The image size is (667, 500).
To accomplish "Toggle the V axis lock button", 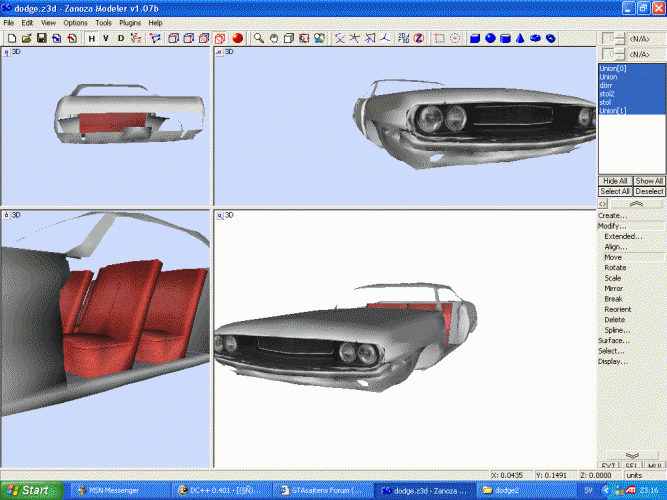I will pyautogui.click(x=106, y=39).
